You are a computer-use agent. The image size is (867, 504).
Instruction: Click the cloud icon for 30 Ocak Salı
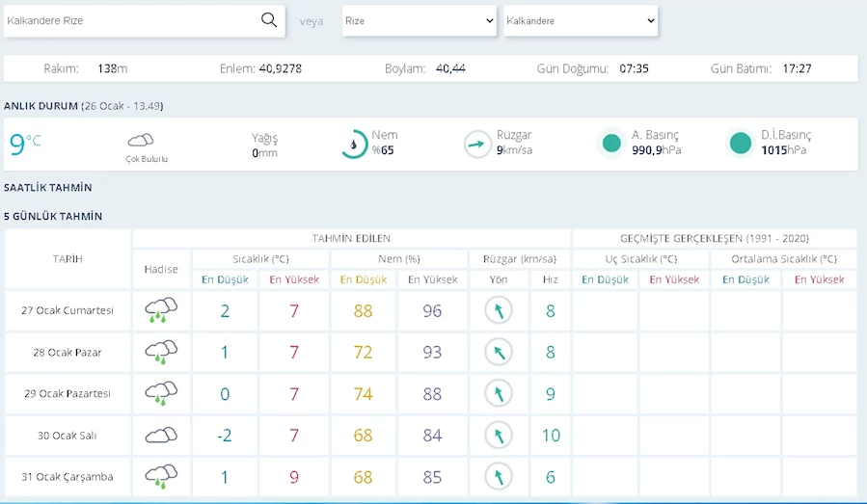click(x=161, y=436)
